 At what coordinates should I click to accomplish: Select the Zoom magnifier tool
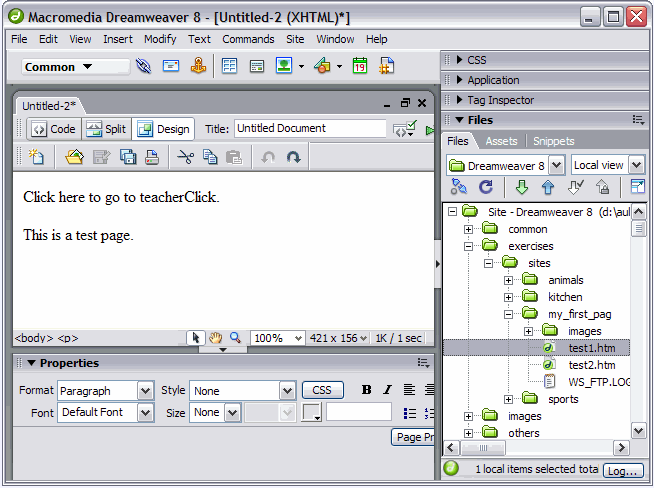click(235, 338)
